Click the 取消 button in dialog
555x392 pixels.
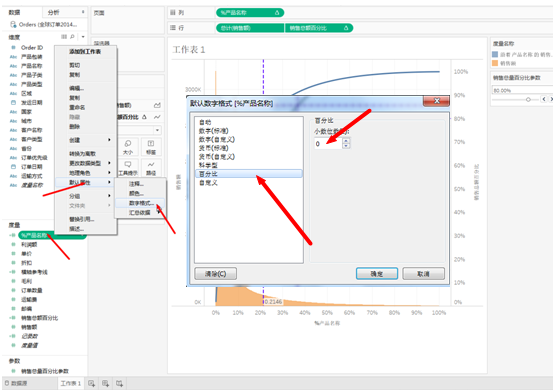pyautogui.click(x=423, y=274)
